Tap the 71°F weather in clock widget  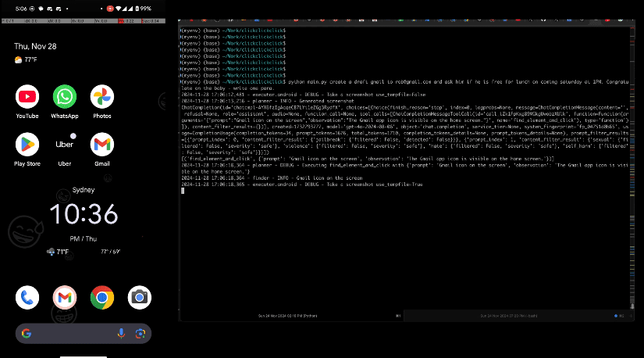58,252
